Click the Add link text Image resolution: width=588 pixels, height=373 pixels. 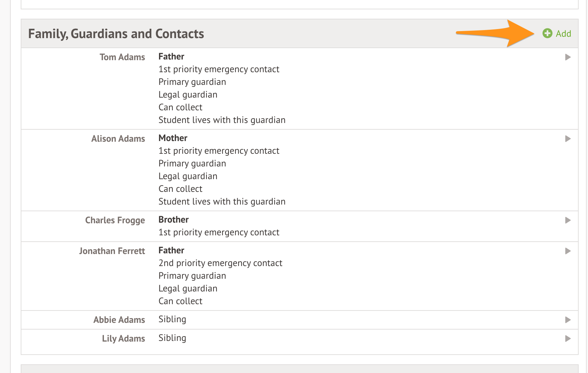(x=563, y=34)
